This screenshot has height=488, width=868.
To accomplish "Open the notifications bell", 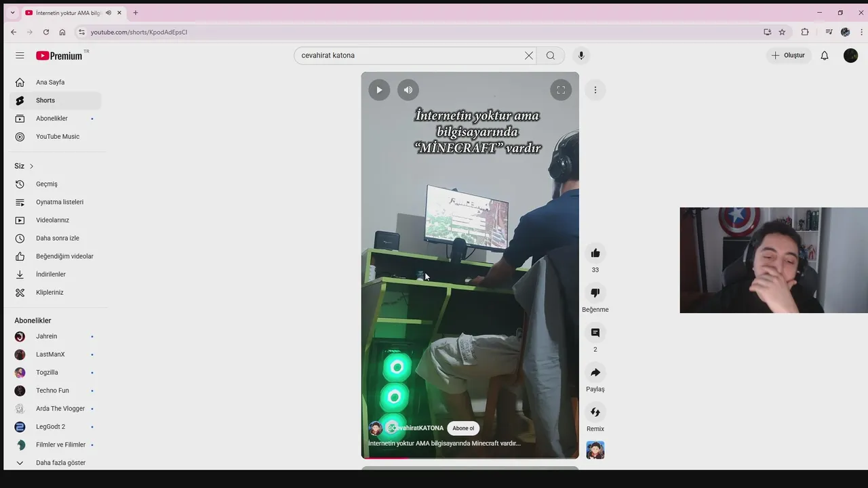I will [825, 56].
